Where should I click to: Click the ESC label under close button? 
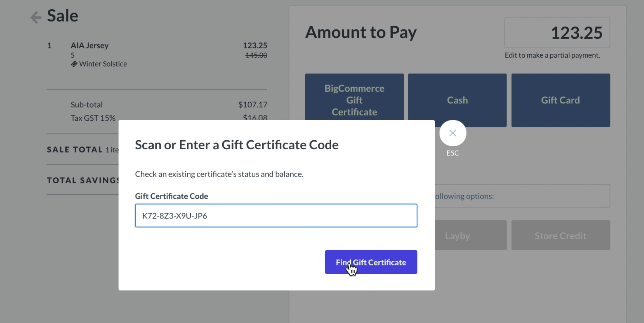[452, 153]
